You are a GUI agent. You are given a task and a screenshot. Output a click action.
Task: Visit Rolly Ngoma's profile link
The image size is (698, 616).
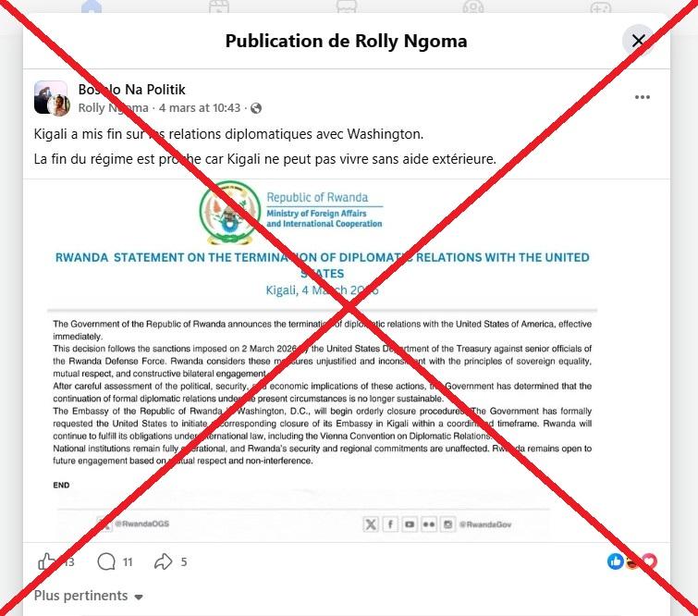click(x=113, y=108)
